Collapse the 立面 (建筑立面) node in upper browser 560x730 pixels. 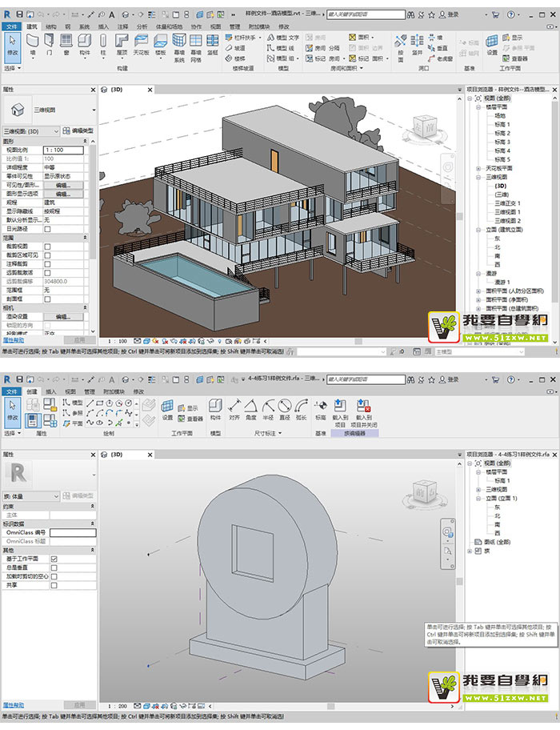click(478, 230)
